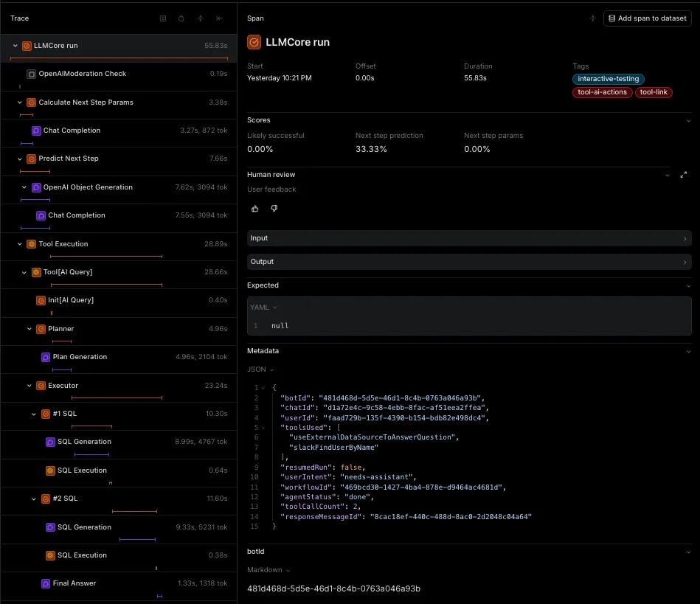
Task: Click the timer icon in Trace header
Action: click(x=181, y=18)
